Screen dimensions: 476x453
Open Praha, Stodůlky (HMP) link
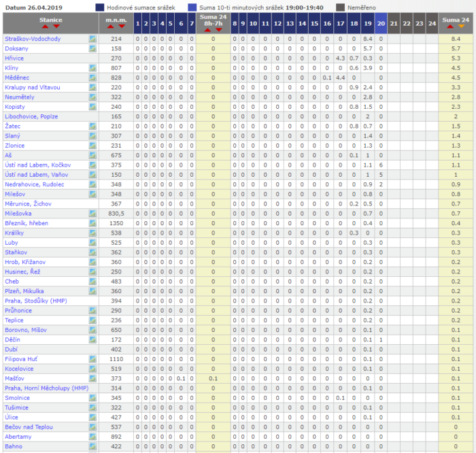[x=36, y=301]
